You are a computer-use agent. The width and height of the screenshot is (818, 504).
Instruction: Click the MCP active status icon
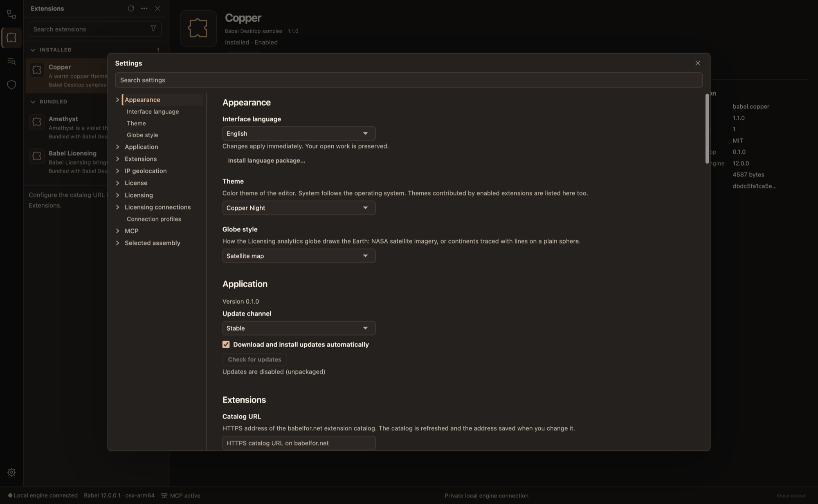(x=164, y=495)
